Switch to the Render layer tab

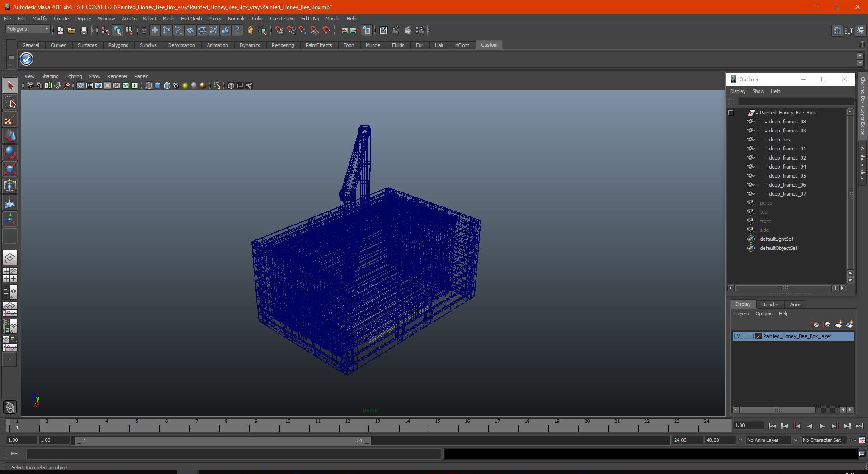pyautogui.click(x=770, y=305)
